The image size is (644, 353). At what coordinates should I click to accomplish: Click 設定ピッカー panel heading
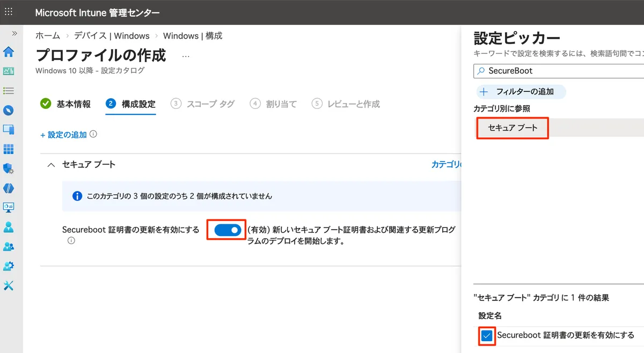click(517, 38)
